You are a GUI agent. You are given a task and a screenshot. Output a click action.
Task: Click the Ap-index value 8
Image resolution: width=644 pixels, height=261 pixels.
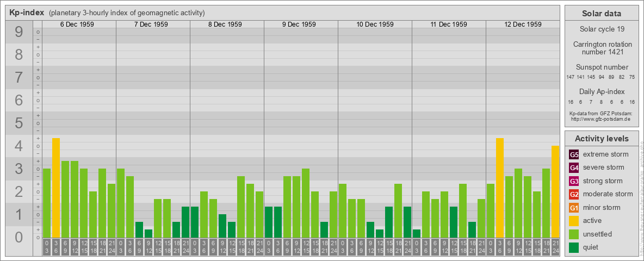coord(601,102)
